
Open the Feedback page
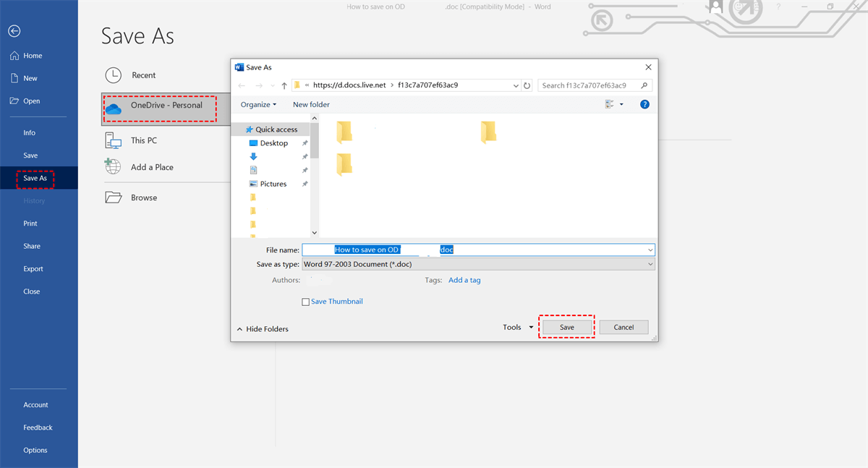click(38, 427)
